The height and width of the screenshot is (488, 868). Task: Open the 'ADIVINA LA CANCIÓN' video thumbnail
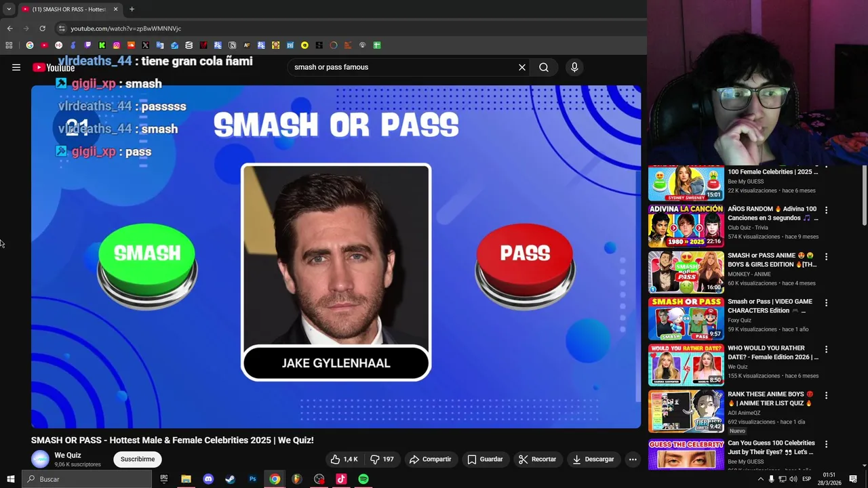point(686,226)
